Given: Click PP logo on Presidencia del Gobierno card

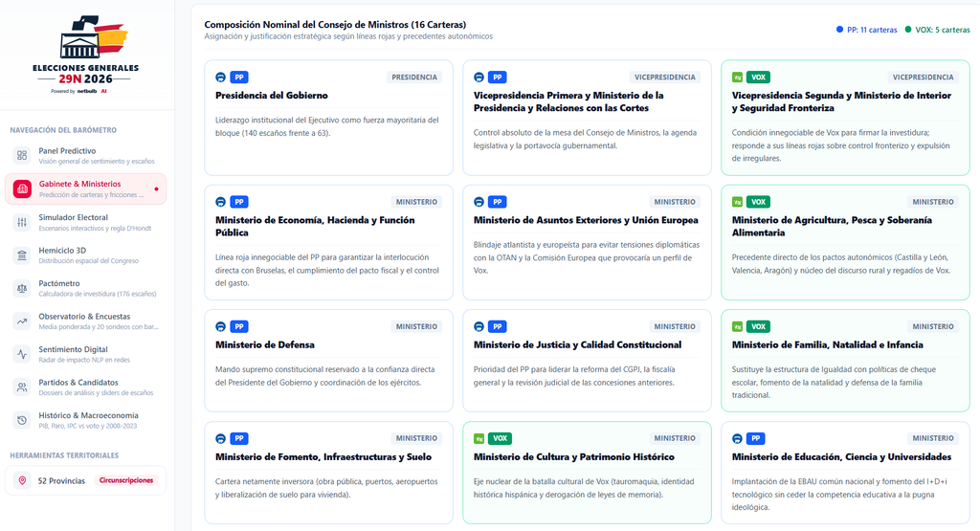Looking at the screenshot, I should click(221, 77).
